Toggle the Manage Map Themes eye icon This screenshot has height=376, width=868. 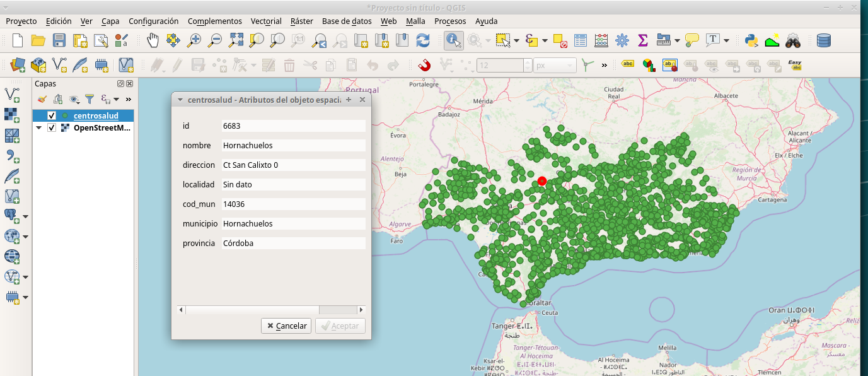(x=73, y=99)
